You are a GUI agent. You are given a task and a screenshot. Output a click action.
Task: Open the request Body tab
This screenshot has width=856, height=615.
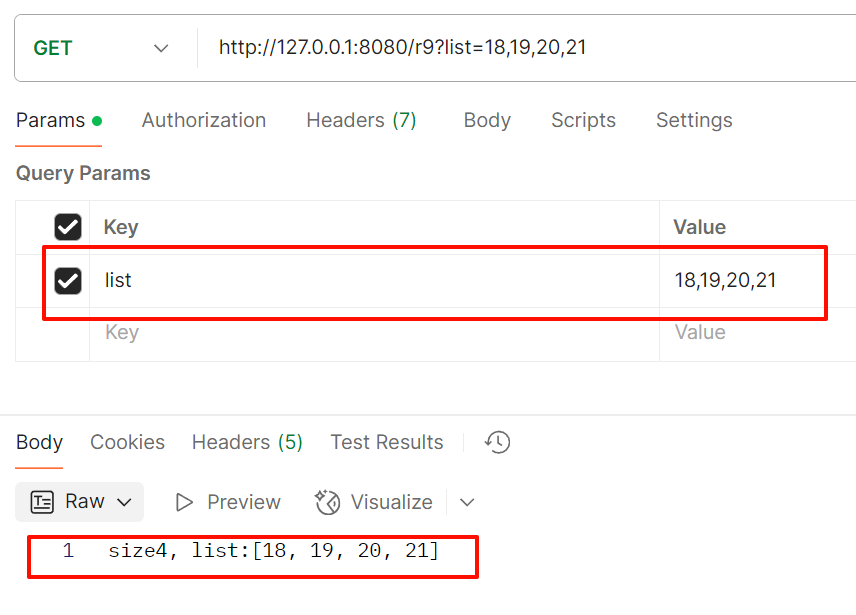point(487,120)
